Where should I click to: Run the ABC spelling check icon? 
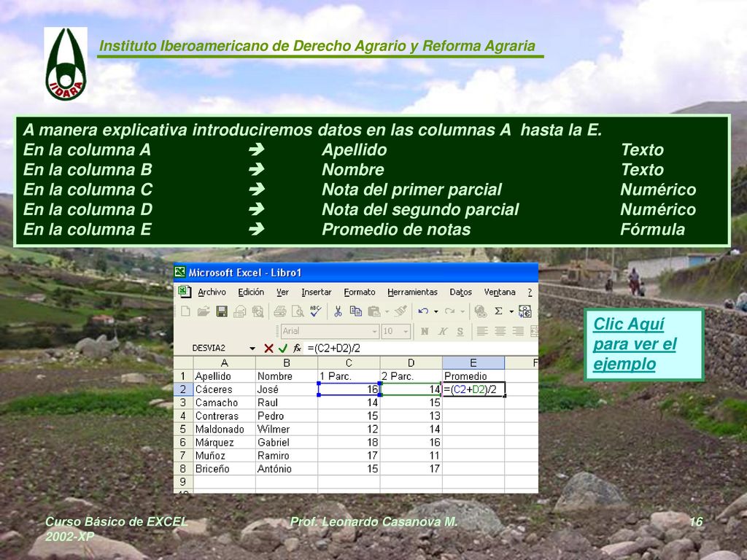pos(315,311)
